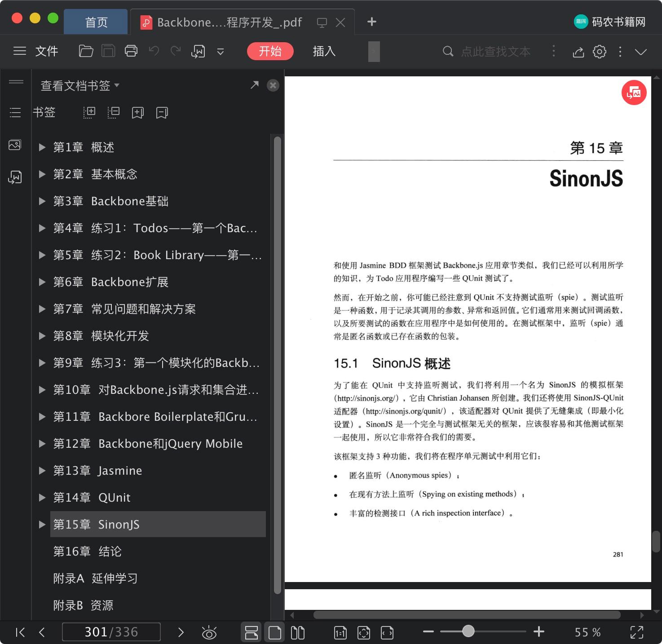The height and width of the screenshot is (644, 662).
Task: Close the bookmark side panel
Action: (273, 85)
